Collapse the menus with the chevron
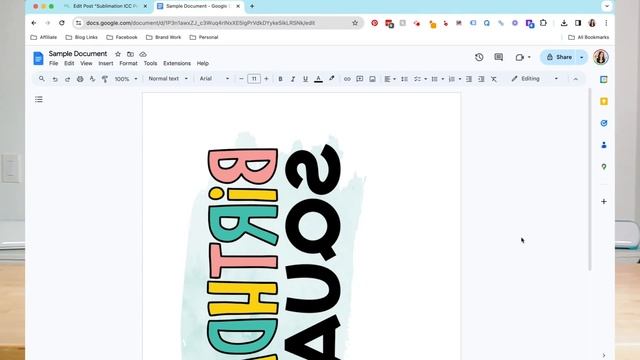The height and width of the screenshot is (360, 640). tap(576, 79)
